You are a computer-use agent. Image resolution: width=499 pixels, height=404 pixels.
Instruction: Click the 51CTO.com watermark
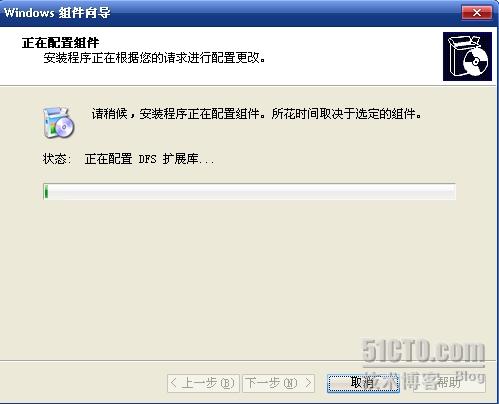423,351
